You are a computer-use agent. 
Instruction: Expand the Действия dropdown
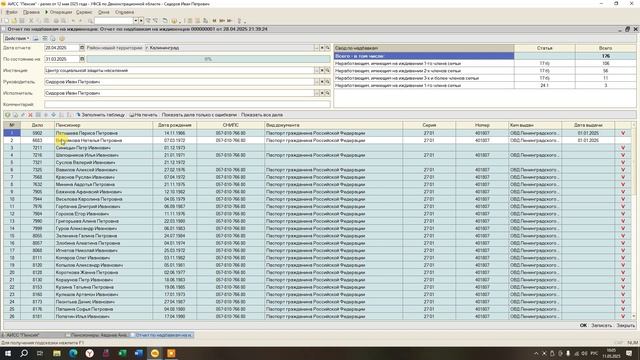[17, 38]
